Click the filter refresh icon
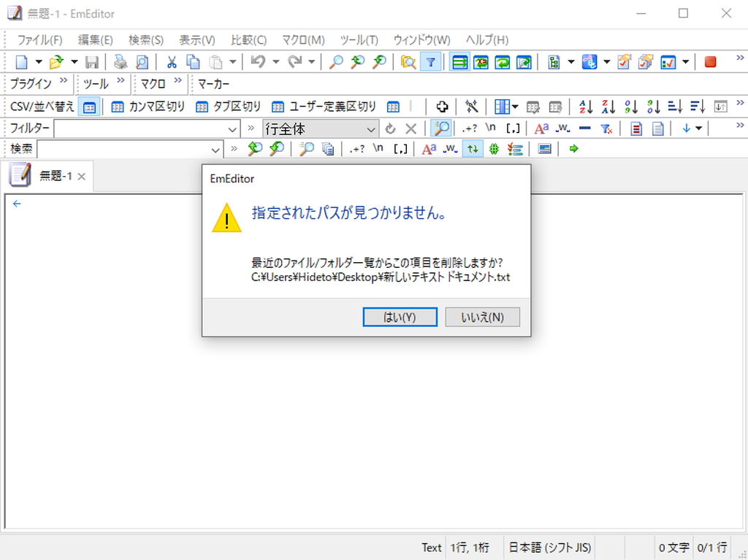This screenshot has height=560, width=748. pyautogui.click(x=390, y=129)
